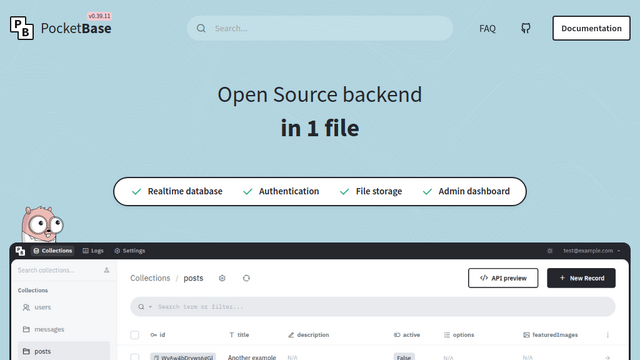Click the list icon in the options column

click(447, 335)
